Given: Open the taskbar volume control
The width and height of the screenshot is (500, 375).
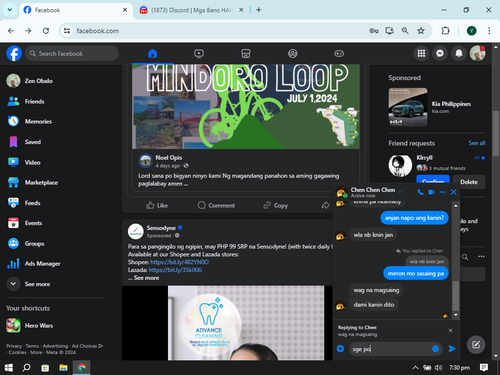Looking at the screenshot, I should coord(438,368).
